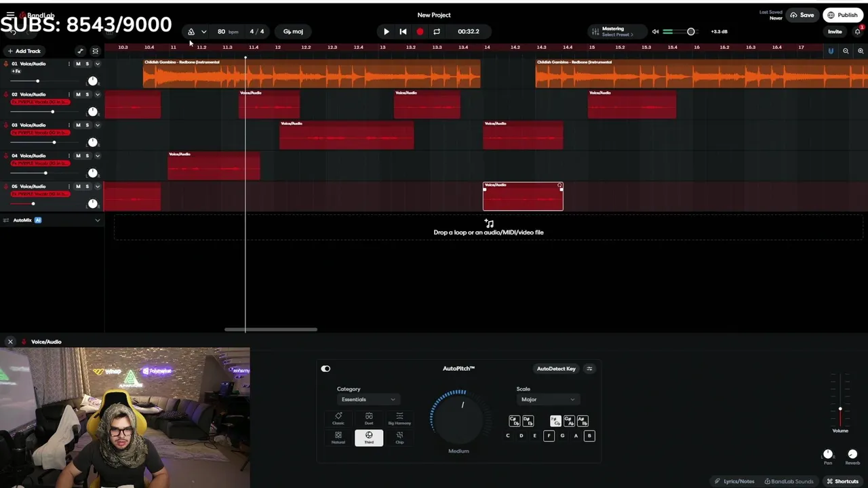Viewport: 868px width, 488px height.
Task: Toggle the metronome icon
Action: [x=191, y=32]
